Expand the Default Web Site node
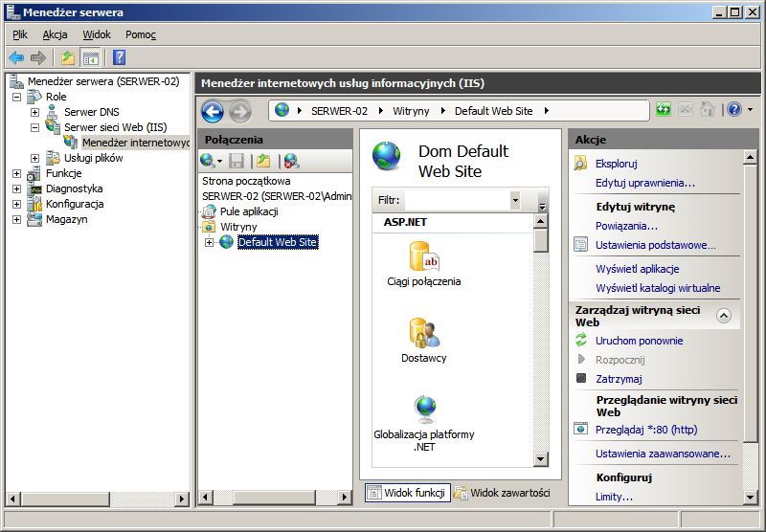Screen dimensions: 766x532 click(x=209, y=242)
